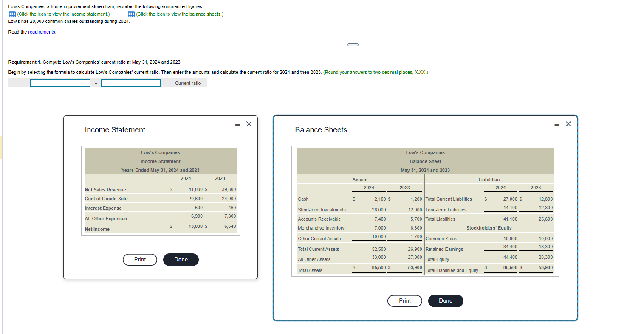
Task: Click the 41,000 net sales value
Action: [195, 189]
